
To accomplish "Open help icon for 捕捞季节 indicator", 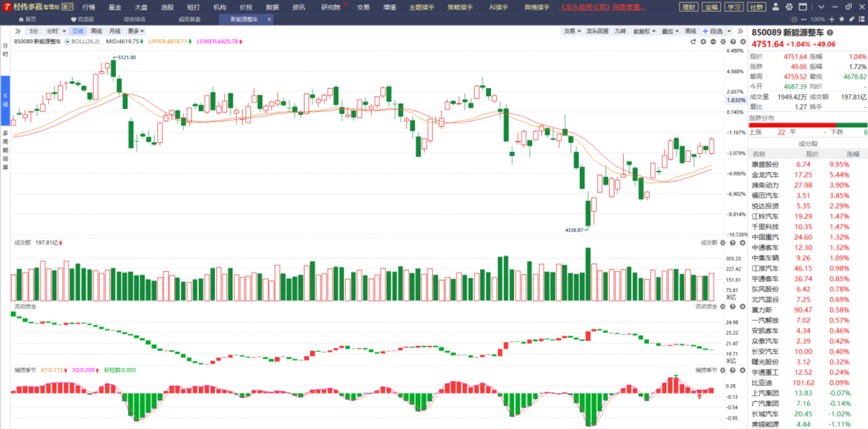I will 733,370.
